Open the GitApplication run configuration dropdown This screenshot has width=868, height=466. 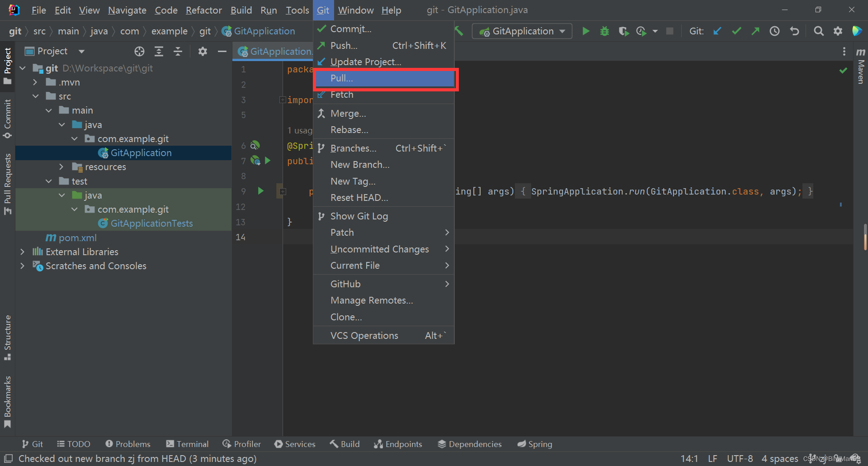[522, 31]
